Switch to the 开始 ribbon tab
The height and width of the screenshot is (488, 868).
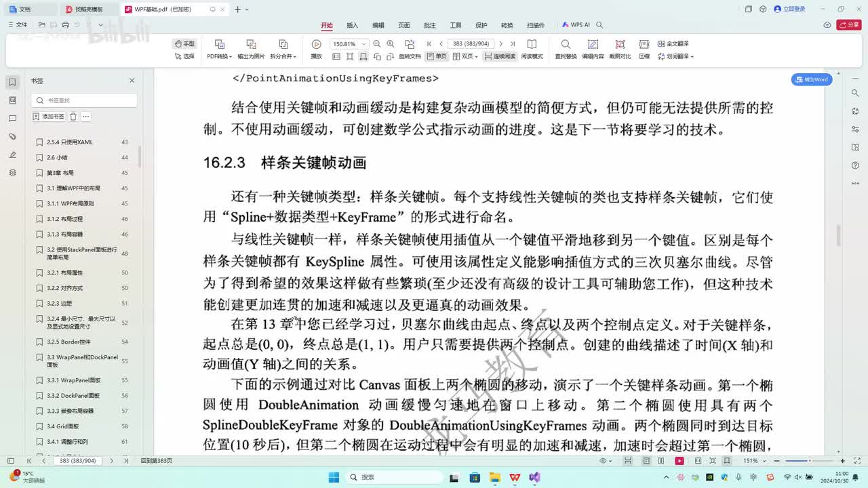[327, 25]
